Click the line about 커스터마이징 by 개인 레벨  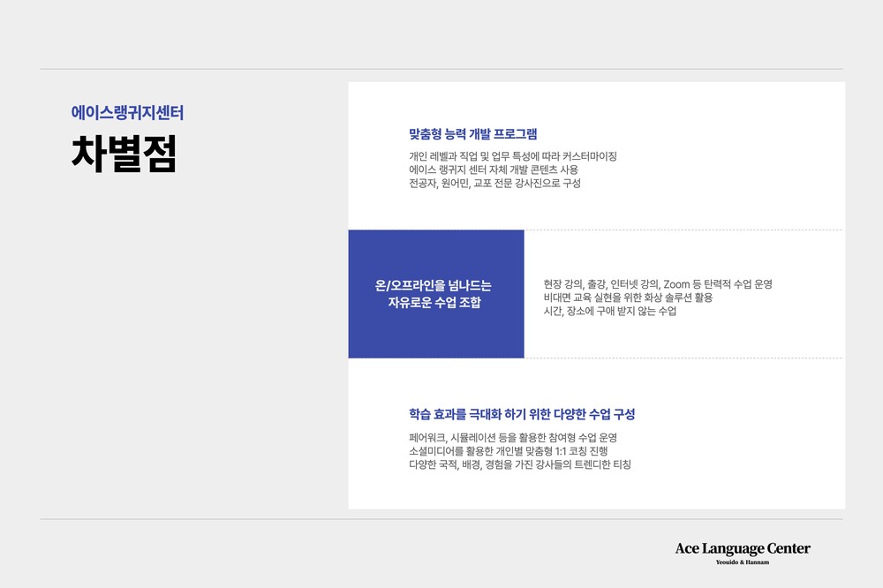512,156
